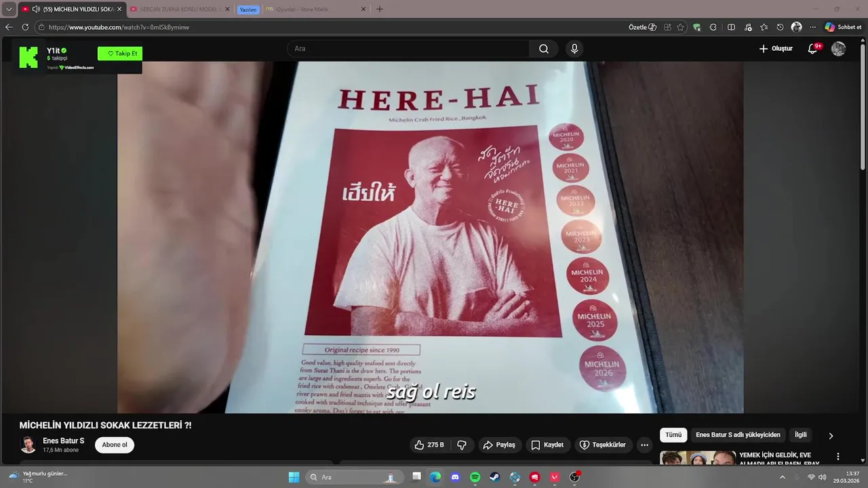Open the green shield extension icon
The height and width of the screenshot is (488, 868).
click(697, 27)
